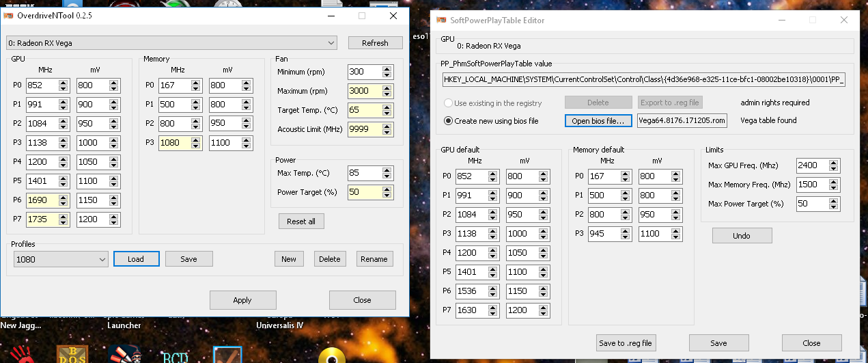This screenshot has height=363, width=868.
Task: Increase Power Max Temp stepper value 85
Action: click(x=387, y=170)
